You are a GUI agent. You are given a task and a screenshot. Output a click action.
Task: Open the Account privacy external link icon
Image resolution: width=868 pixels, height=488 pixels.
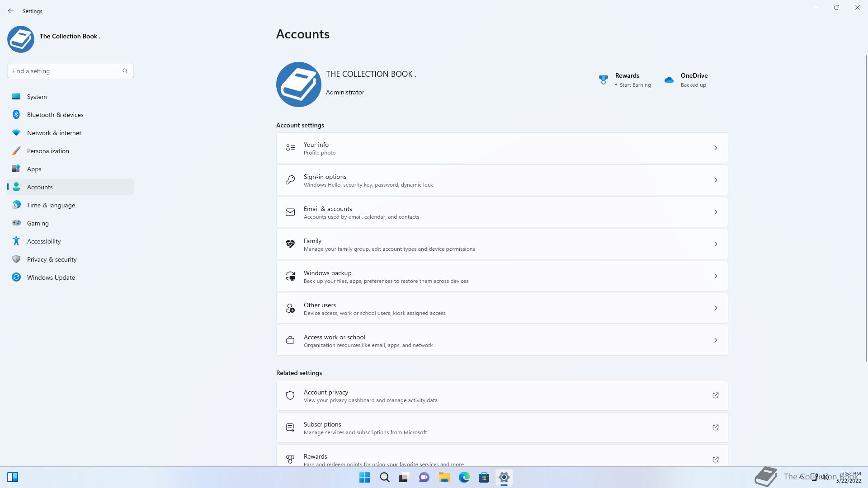(716, 395)
